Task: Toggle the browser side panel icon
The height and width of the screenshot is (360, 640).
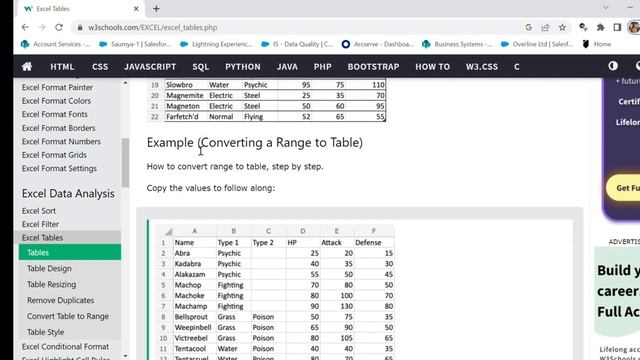Action: [x=617, y=27]
